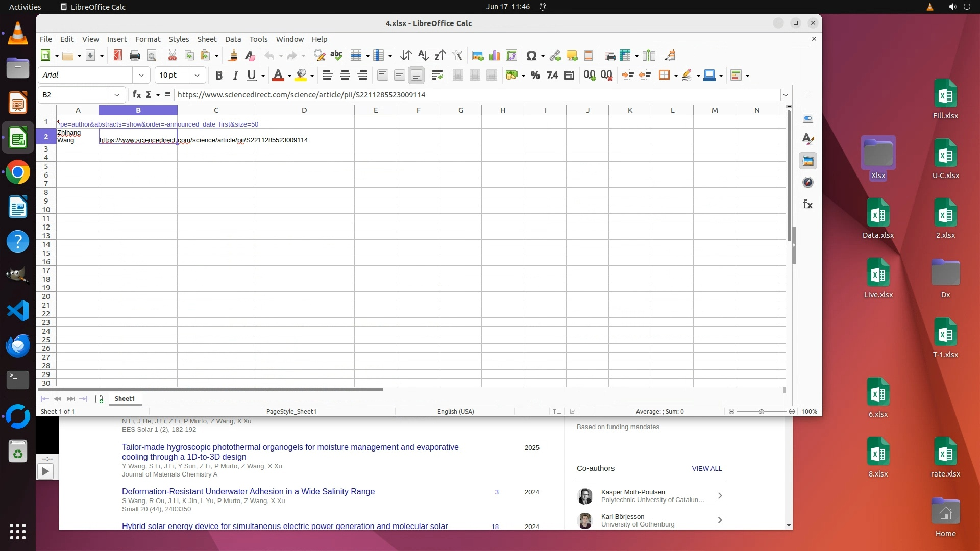Click VIEW ALL co-authors link
980x551 pixels.
[706, 469]
